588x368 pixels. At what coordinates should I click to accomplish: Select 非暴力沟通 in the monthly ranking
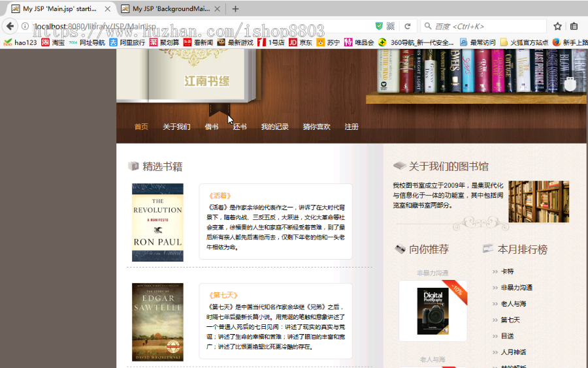[517, 287]
